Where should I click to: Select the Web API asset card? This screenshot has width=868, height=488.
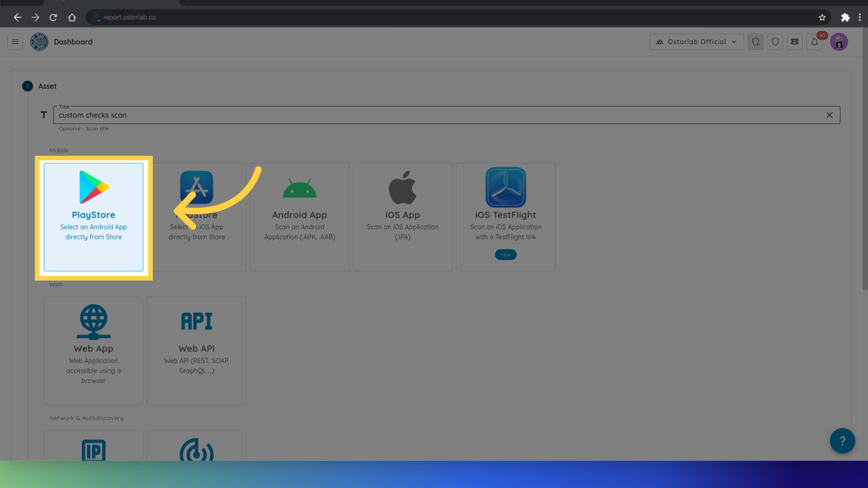coord(197,350)
